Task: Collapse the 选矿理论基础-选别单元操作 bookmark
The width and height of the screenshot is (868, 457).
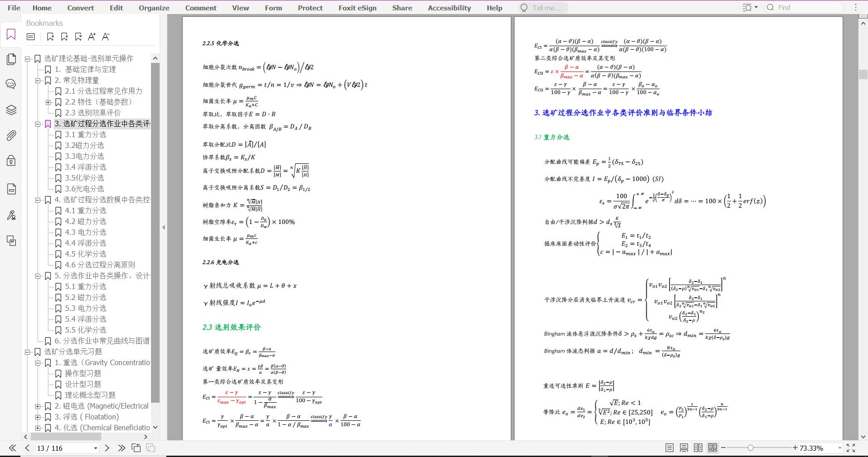Action: tap(27, 59)
